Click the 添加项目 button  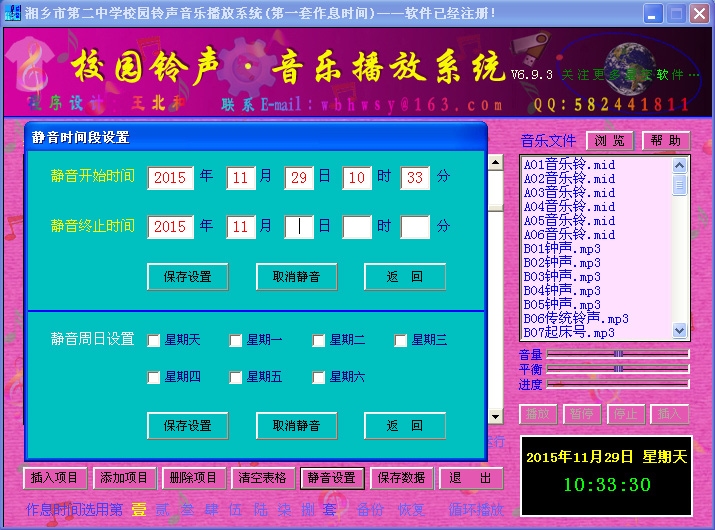click(x=124, y=478)
